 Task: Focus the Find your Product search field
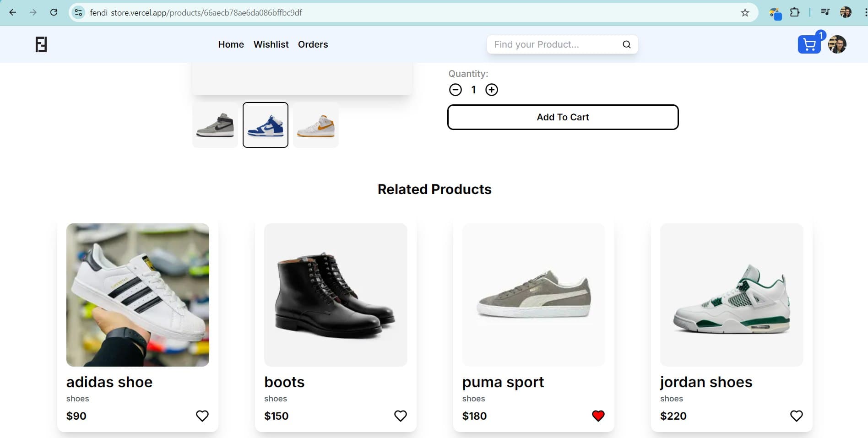click(554, 44)
